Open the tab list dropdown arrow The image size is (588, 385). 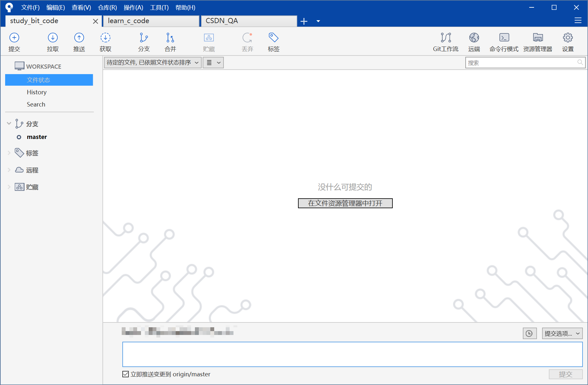coord(318,21)
